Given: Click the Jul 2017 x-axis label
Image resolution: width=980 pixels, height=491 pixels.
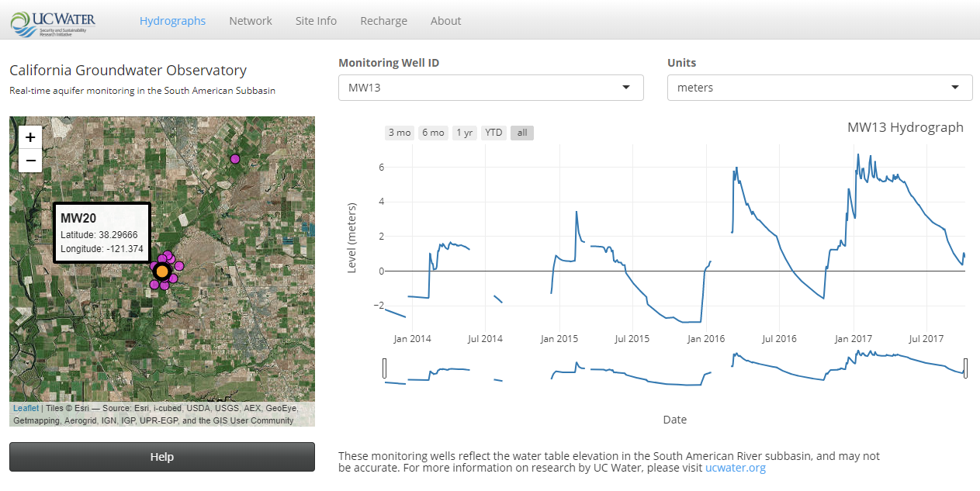Looking at the screenshot, I should 926,339.
